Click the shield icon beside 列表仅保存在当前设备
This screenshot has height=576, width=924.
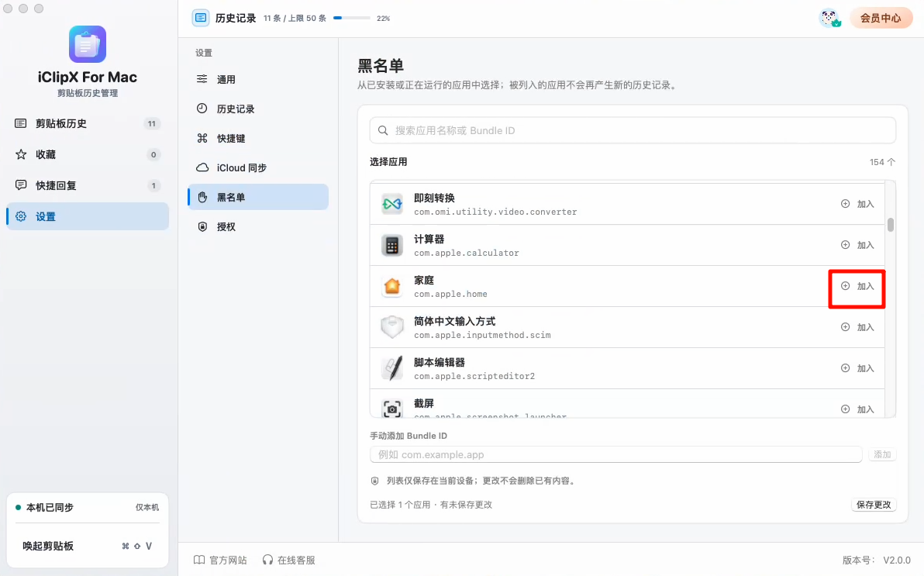pyautogui.click(x=374, y=481)
